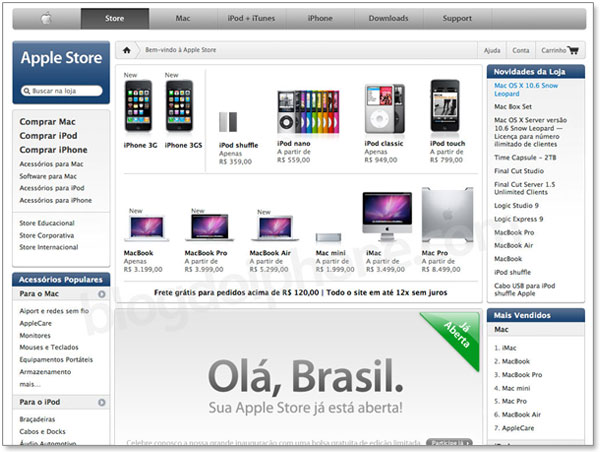Open the MacBook Air product image
Viewport: 600px width, 452px height.
tap(275, 228)
